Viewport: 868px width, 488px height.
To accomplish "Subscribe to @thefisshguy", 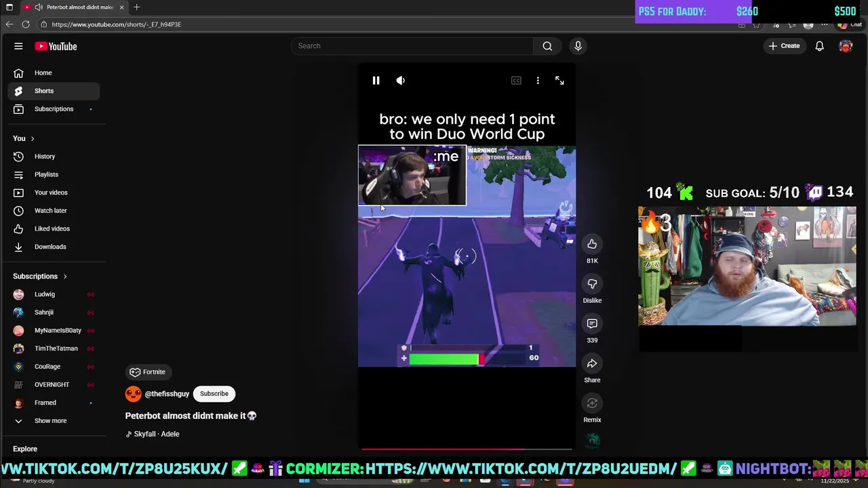I will pyautogui.click(x=214, y=394).
